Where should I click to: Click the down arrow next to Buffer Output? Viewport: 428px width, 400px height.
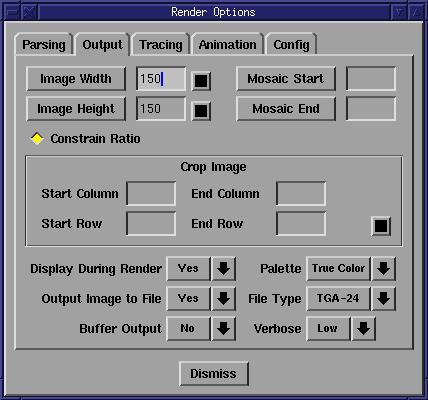click(223, 328)
